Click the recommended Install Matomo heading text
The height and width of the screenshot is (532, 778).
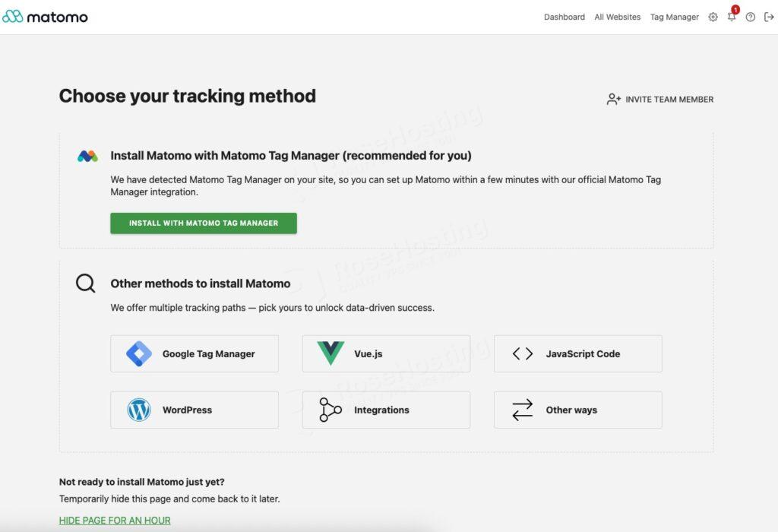pyautogui.click(x=291, y=156)
